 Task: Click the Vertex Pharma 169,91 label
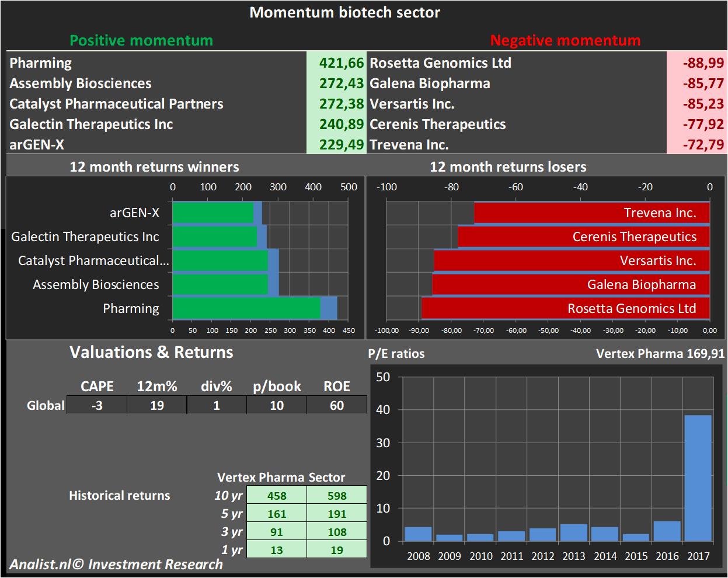click(660, 353)
